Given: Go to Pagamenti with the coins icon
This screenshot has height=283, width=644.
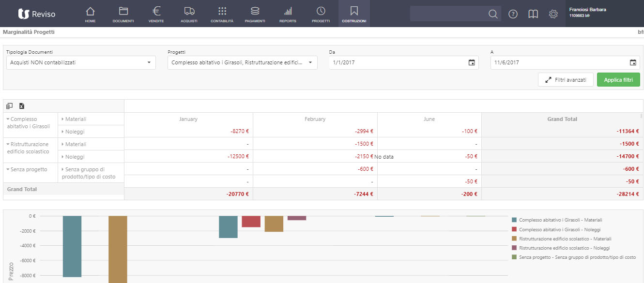Looking at the screenshot, I should (255, 14).
